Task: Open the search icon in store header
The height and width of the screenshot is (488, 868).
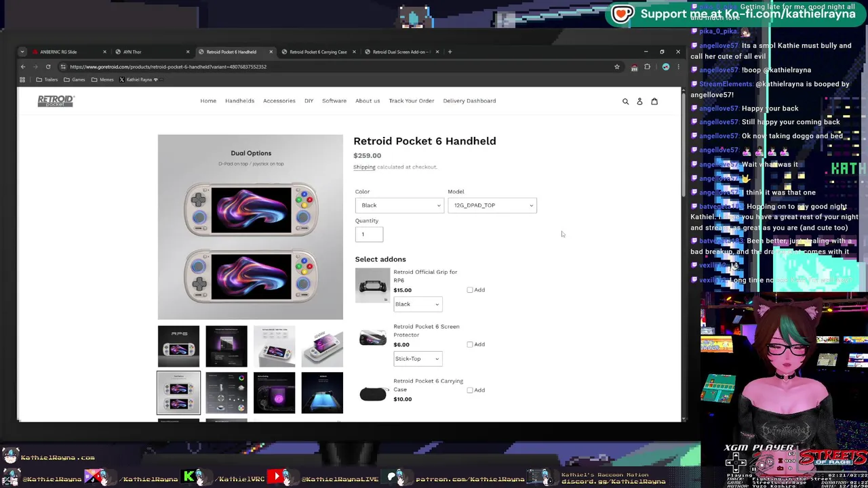Action: tap(625, 101)
